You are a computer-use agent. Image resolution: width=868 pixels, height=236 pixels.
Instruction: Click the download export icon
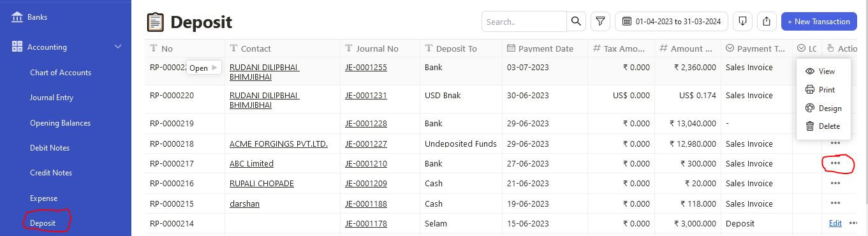coord(742,22)
